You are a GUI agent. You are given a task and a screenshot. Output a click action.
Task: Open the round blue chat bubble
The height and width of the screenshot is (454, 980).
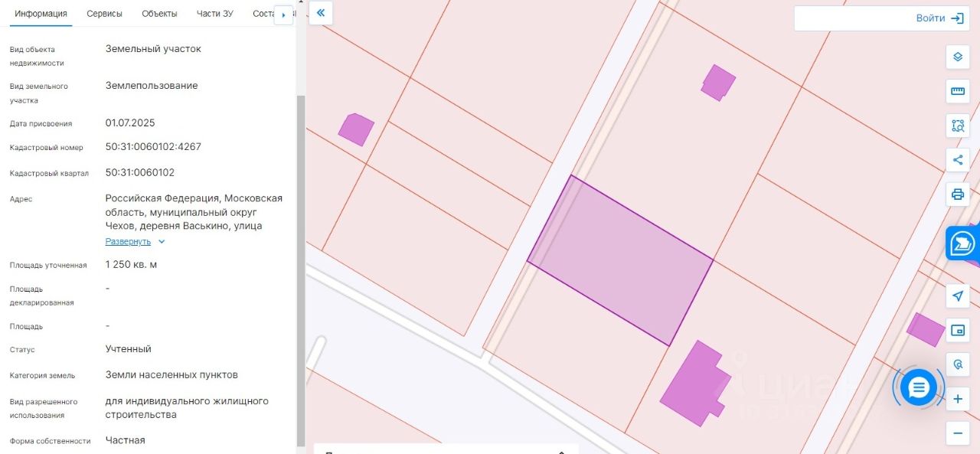(918, 388)
